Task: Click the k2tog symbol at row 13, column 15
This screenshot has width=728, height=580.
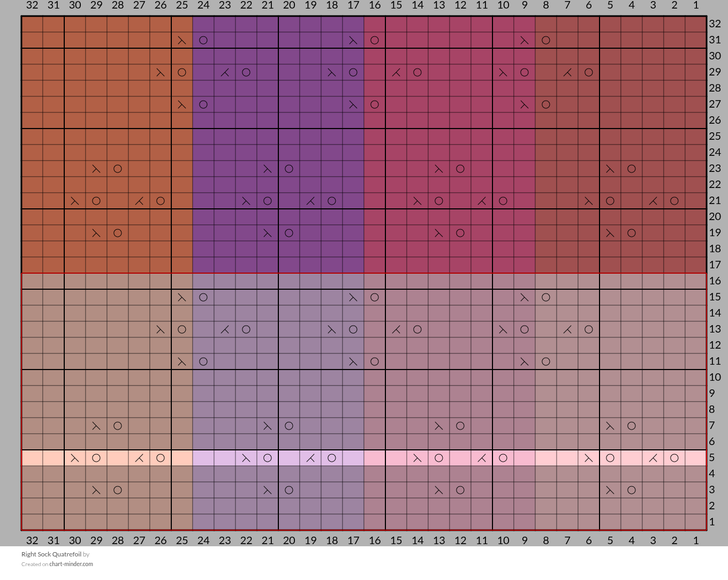Action: pos(396,329)
